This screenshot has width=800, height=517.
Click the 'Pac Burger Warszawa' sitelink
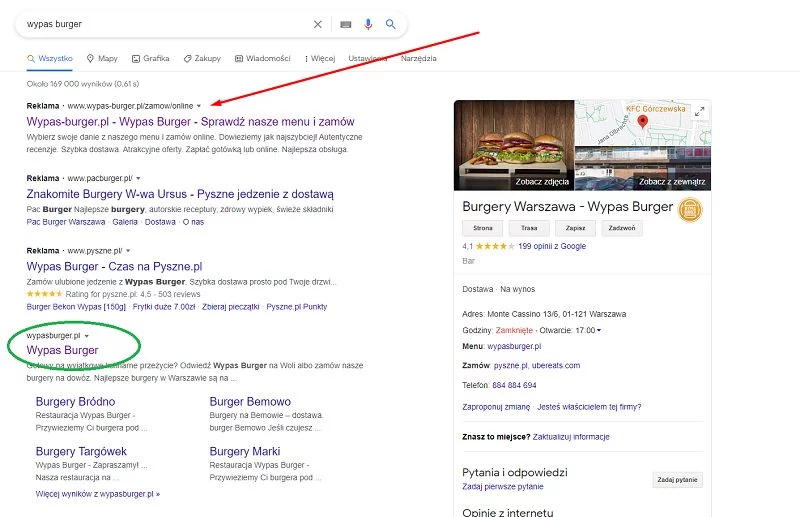[x=66, y=222]
